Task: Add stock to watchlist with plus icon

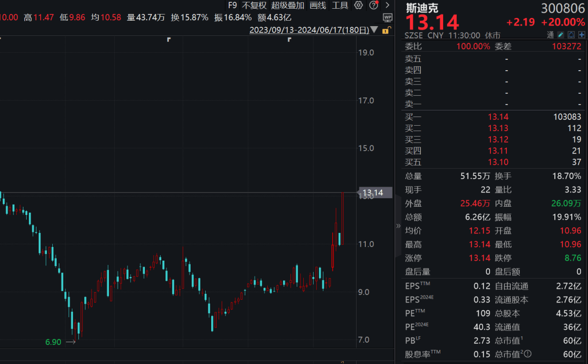Action: click(581, 35)
